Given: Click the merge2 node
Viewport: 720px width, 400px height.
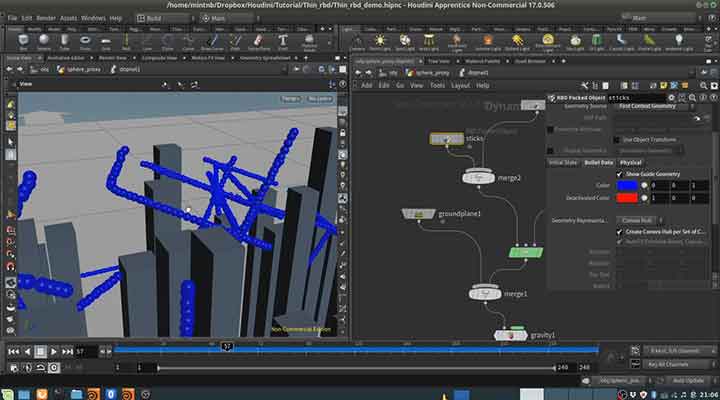Looking at the screenshot, I should pyautogui.click(x=479, y=177).
